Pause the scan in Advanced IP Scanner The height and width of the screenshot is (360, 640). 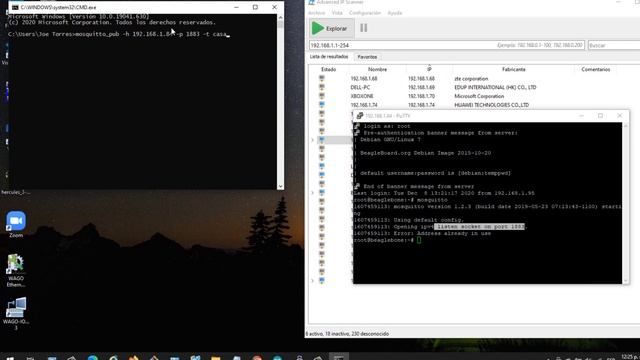(363, 28)
